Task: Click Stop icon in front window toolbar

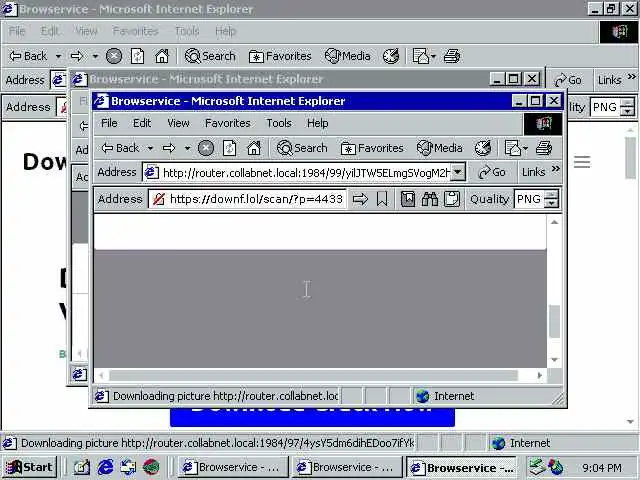Action: tap(206, 148)
